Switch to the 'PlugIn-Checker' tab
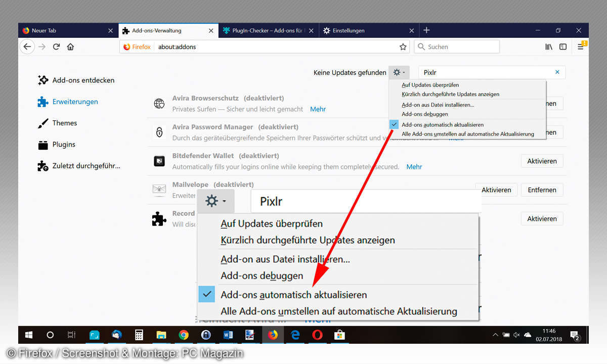This screenshot has height=364, width=607. click(268, 30)
